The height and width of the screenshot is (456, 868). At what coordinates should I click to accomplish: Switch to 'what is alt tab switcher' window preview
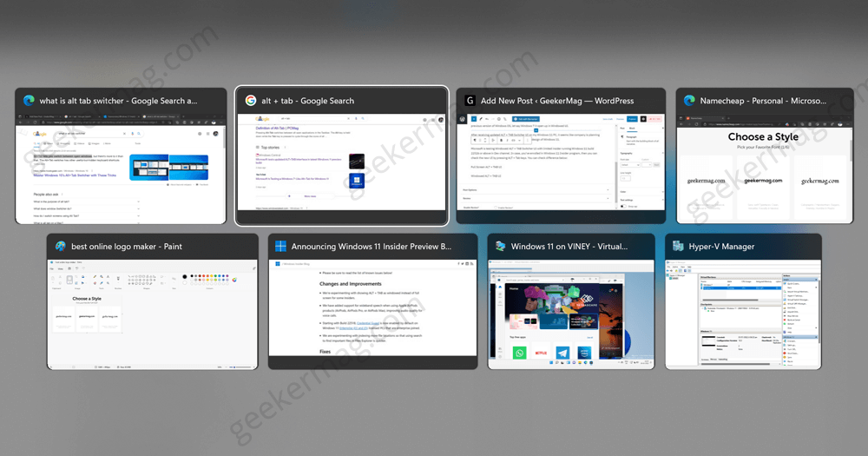pos(121,169)
